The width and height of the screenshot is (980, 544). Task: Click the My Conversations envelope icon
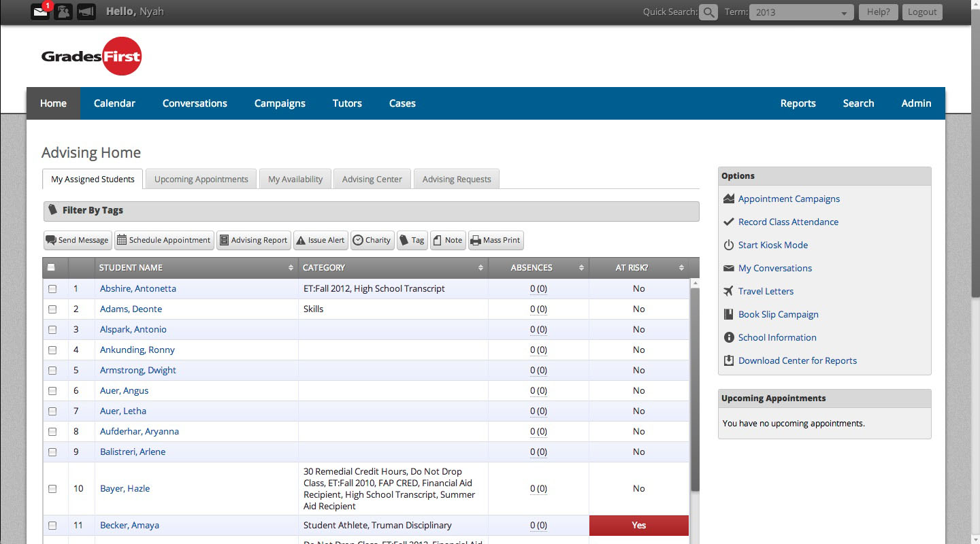point(728,268)
